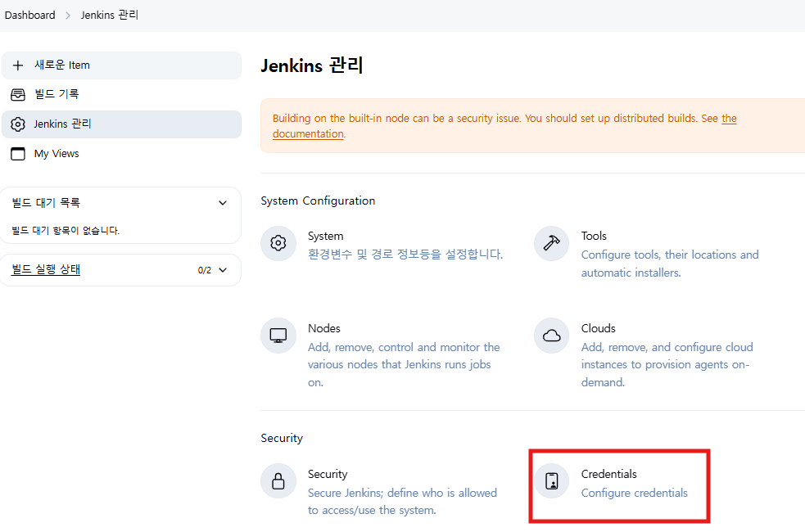
Task: Open the Credentials title
Action: point(609,474)
